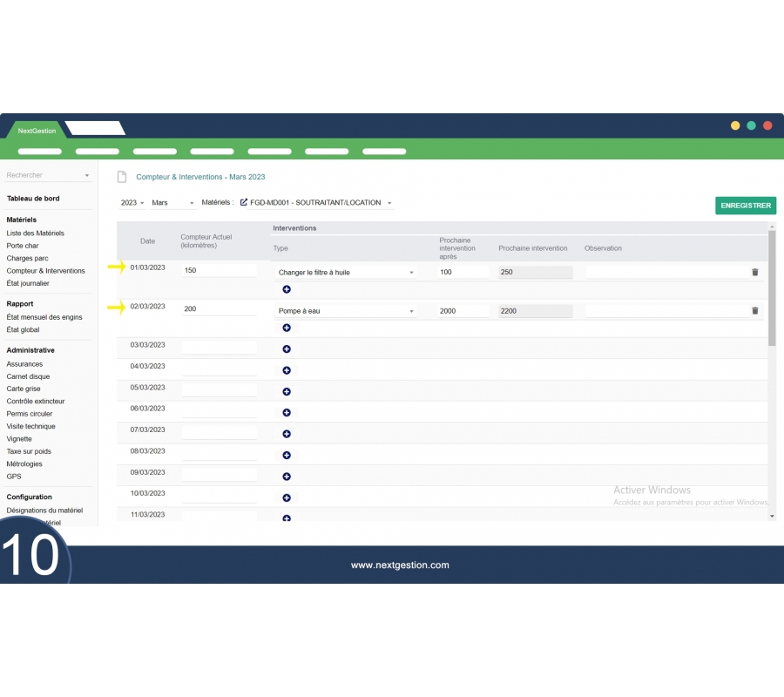Screen dimensions: 784x697
Task: Go to Carnet disque in sidebar
Action: click(x=28, y=376)
